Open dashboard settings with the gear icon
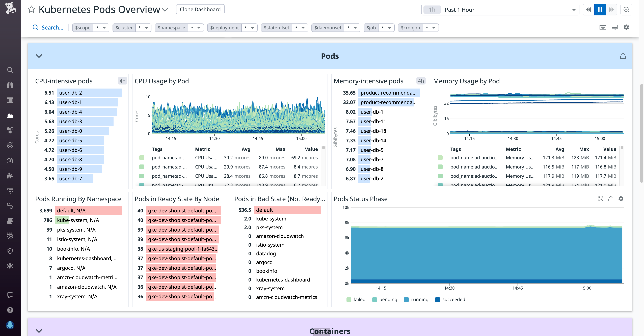This screenshot has width=644, height=336. [x=627, y=27]
